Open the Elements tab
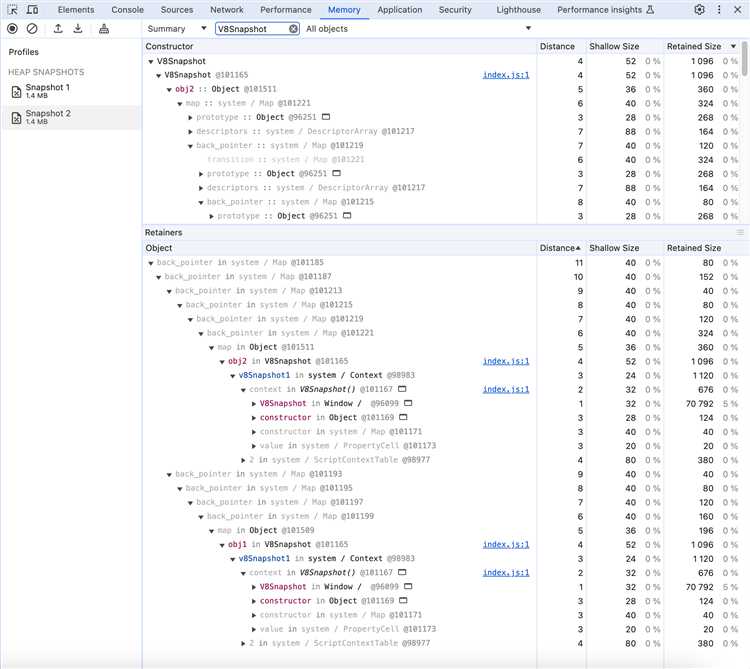750x669 pixels. 76,10
